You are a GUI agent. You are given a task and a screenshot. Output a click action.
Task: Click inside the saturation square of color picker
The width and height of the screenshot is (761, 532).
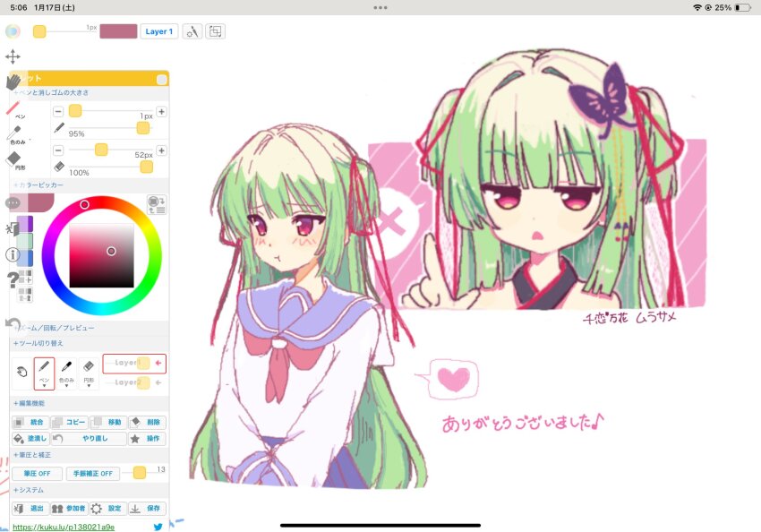click(x=101, y=255)
